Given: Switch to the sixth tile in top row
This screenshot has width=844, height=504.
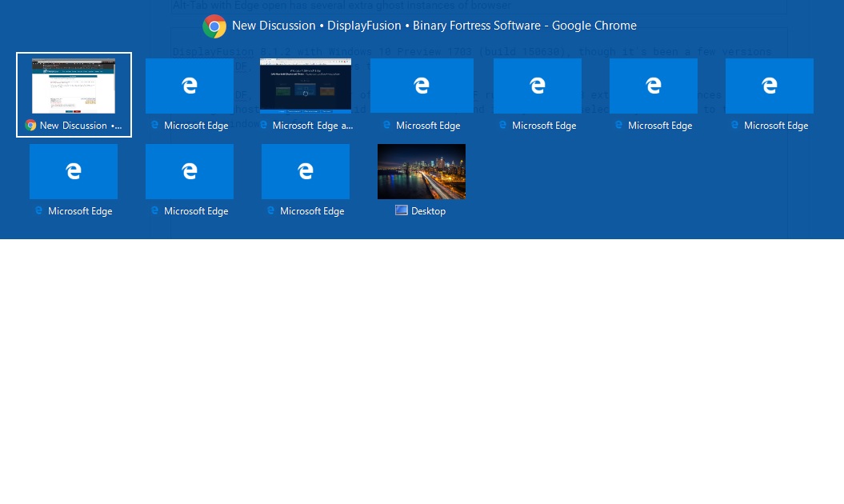Looking at the screenshot, I should tap(654, 86).
